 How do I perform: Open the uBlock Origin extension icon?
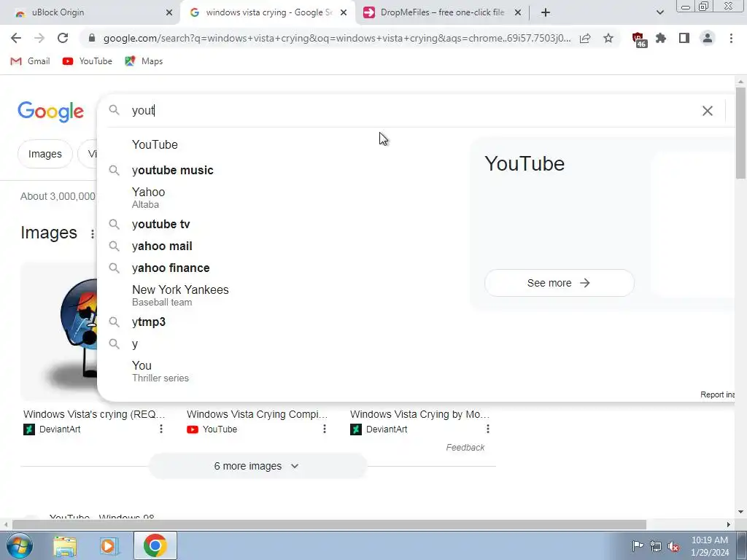click(638, 39)
